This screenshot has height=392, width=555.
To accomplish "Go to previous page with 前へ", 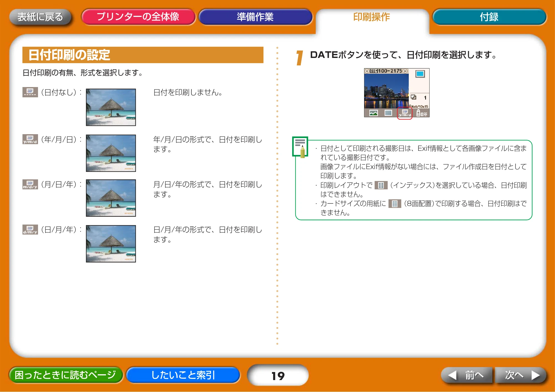I will coord(466,375).
